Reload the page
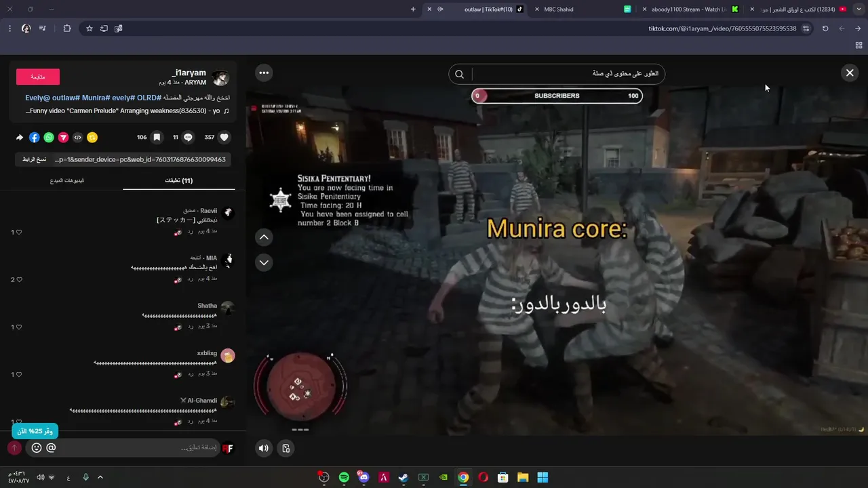The image size is (868, 488). click(825, 28)
